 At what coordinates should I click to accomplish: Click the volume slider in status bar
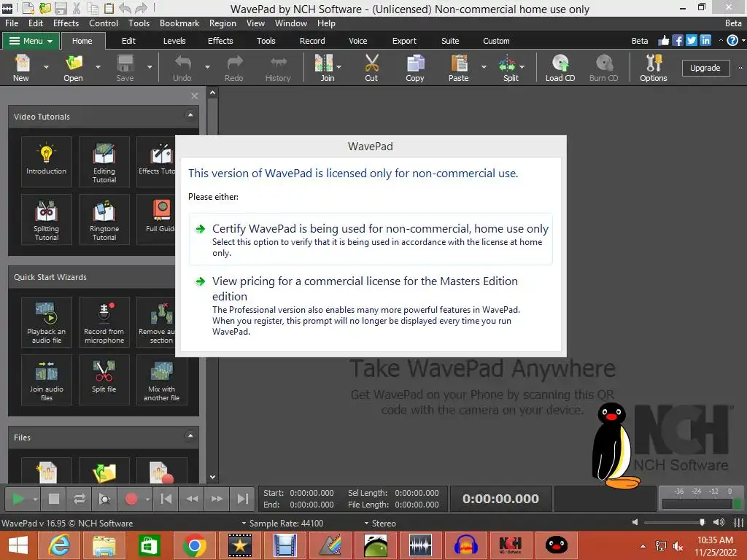[673, 522]
